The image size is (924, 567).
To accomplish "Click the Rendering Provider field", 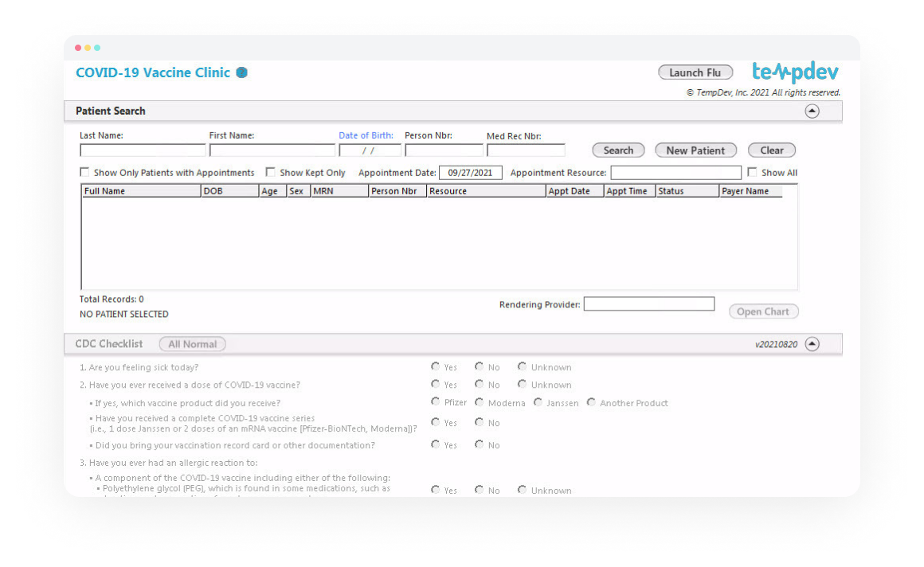I will (x=648, y=304).
